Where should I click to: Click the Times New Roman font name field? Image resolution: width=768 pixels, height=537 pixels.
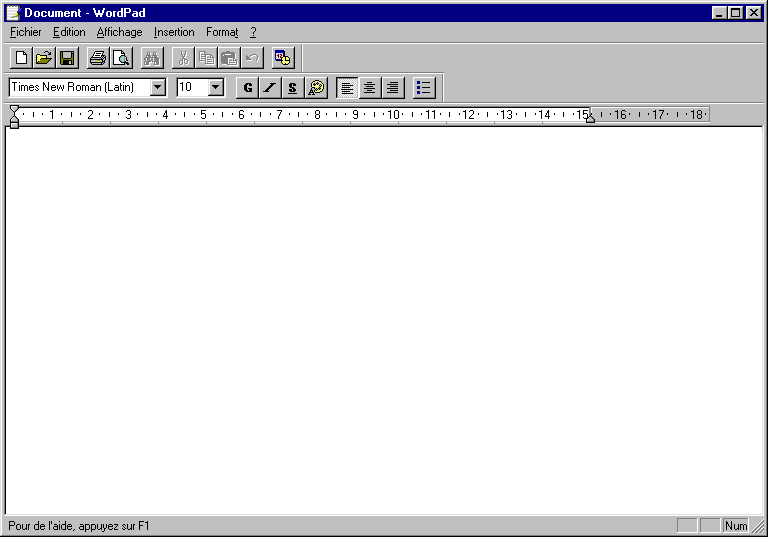pyautogui.click(x=80, y=87)
